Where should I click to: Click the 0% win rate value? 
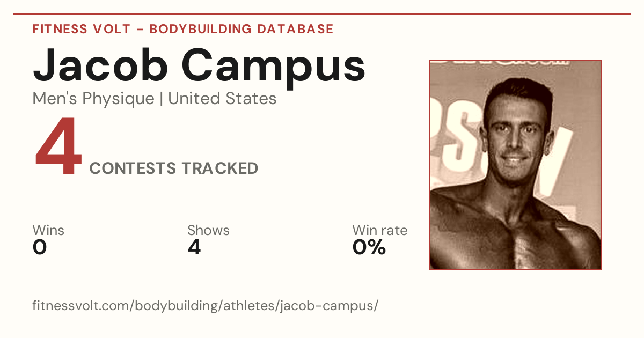(x=369, y=247)
